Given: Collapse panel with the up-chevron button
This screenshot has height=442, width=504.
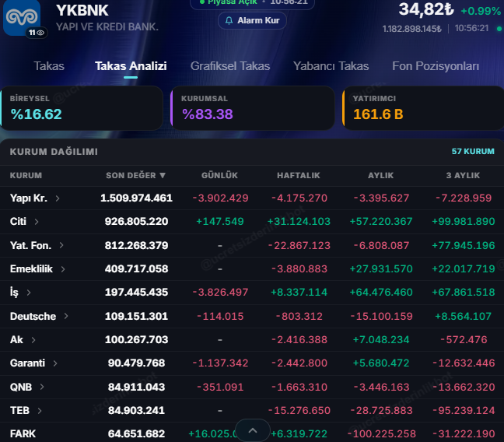Looking at the screenshot, I should click(x=253, y=430).
